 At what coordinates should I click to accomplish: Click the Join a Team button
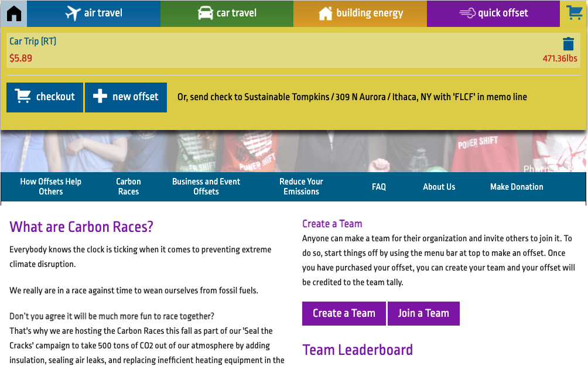423,313
